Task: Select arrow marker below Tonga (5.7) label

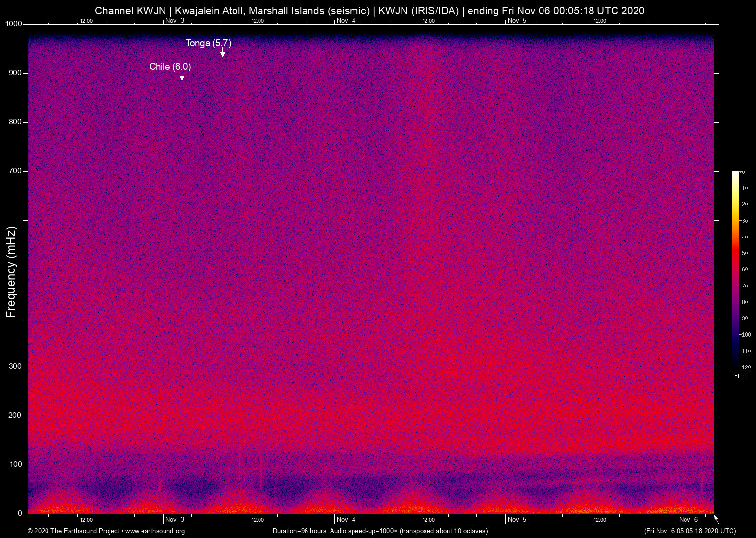Action: 222,53
